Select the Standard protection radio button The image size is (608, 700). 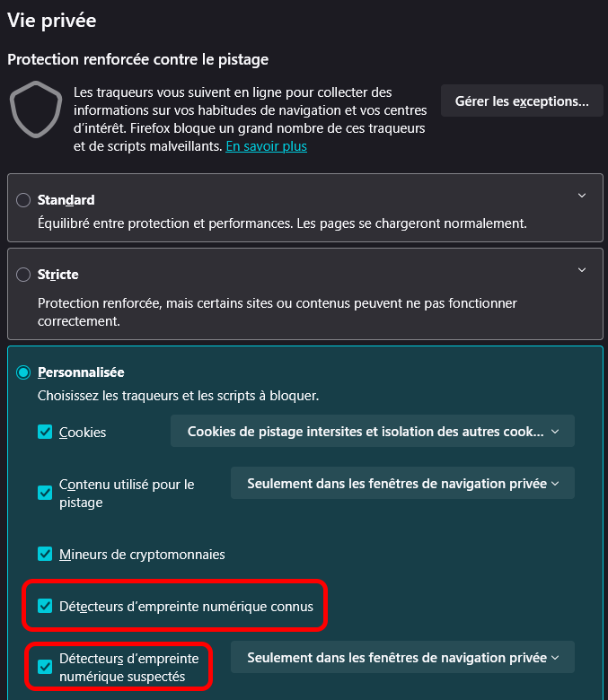pos(23,200)
